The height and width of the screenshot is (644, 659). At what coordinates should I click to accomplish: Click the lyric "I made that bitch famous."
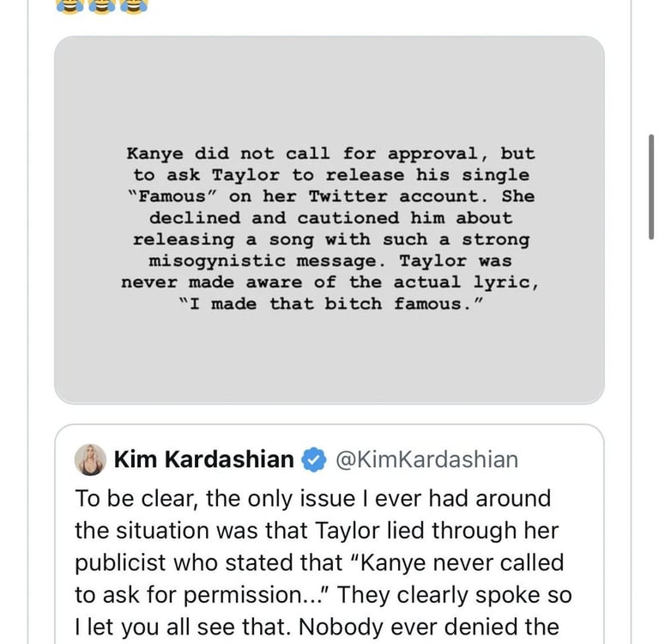(x=330, y=304)
